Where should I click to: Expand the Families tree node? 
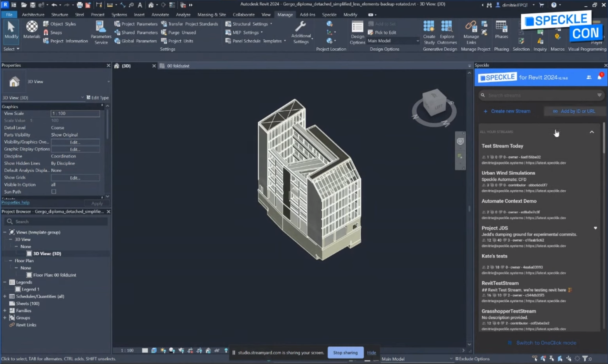(5, 311)
